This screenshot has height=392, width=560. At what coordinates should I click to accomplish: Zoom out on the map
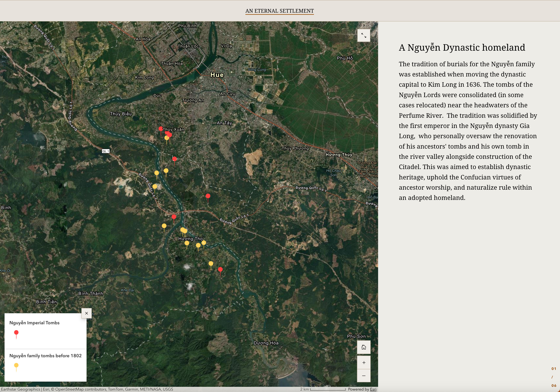coord(364,375)
